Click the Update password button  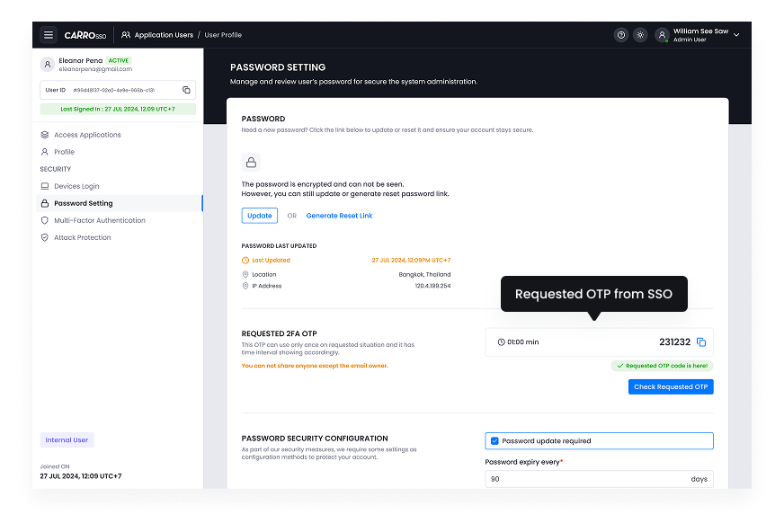(259, 216)
